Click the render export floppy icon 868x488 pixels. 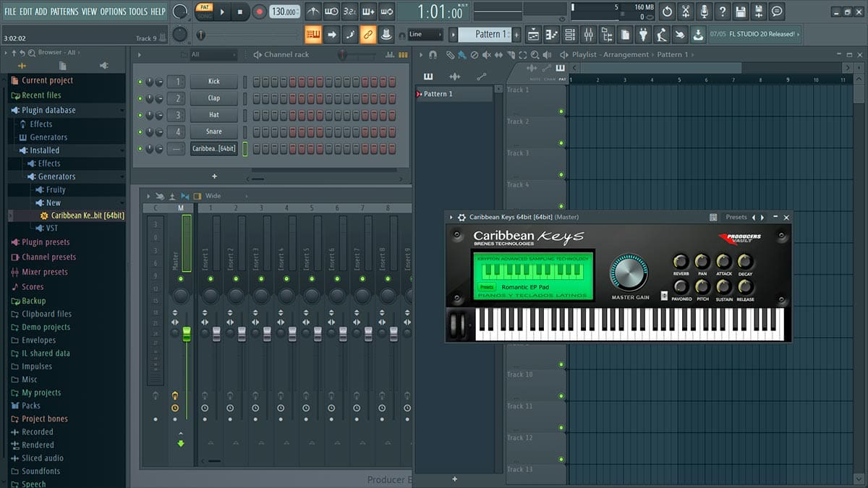[758, 12]
